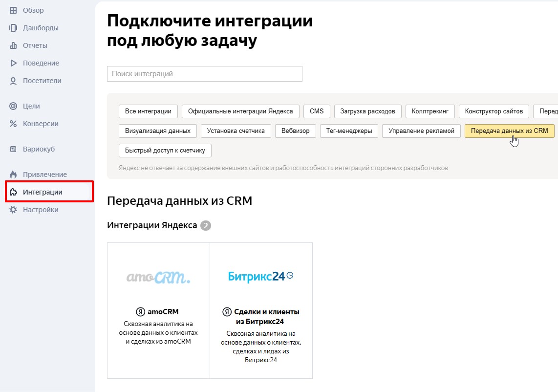The image size is (558, 392).
Task: Filter by Официальные интеграции Яндекса
Action: pyautogui.click(x=240, y=111)
